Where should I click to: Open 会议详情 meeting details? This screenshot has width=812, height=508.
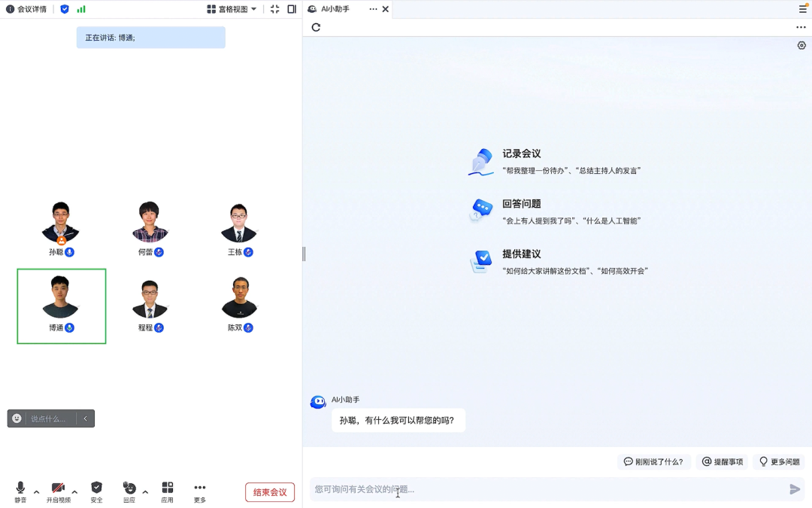tap(27, 9)
